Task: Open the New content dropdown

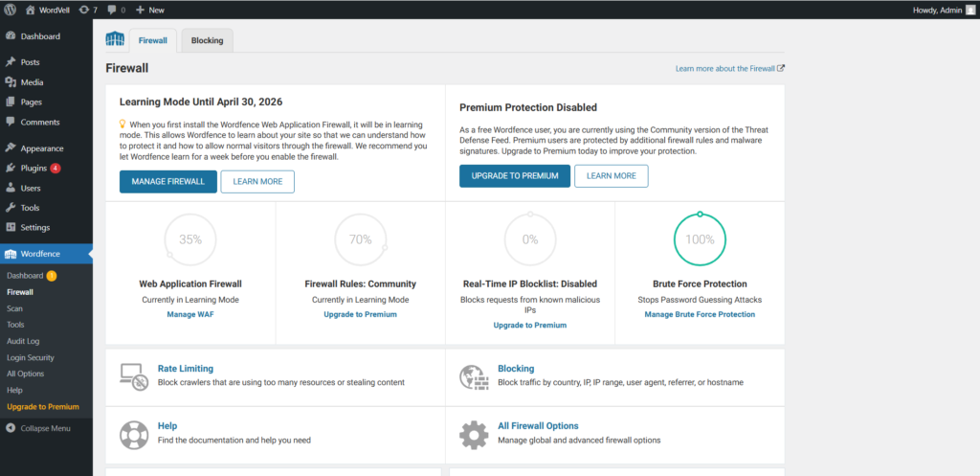Action: click(x=149, y=10)
